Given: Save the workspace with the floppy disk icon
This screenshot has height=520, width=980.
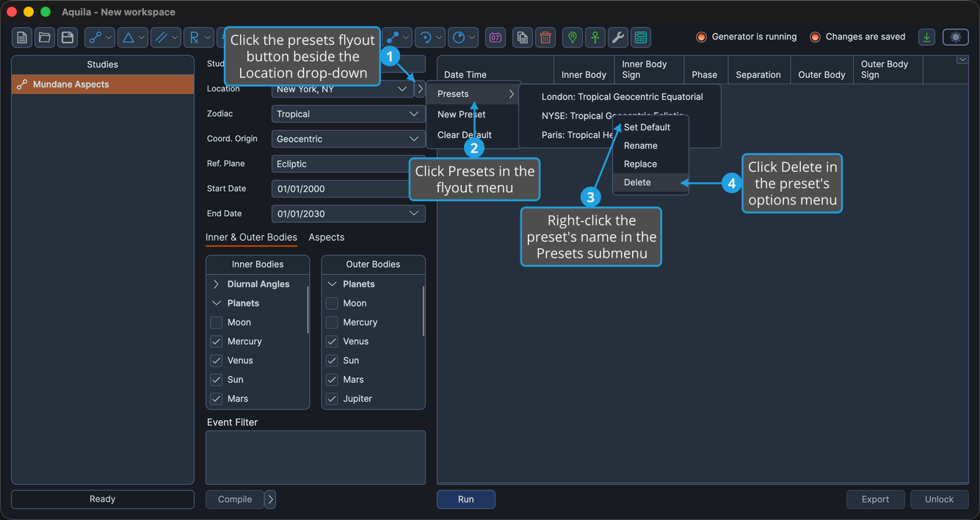Looking at the screenshot, I should 68,37.
